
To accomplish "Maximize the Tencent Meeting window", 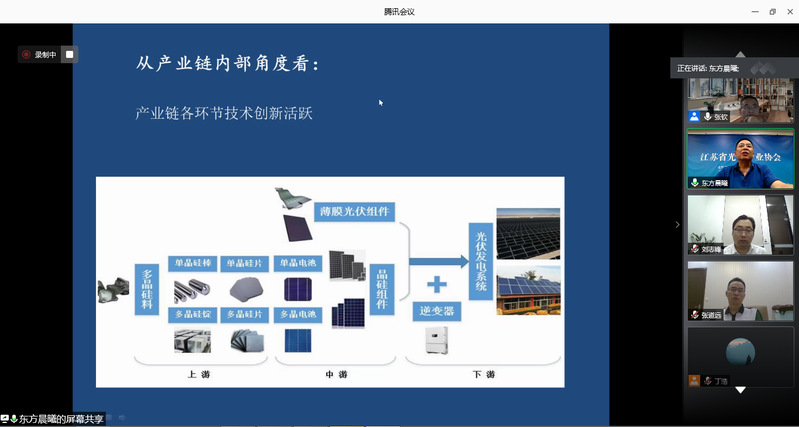I will pos(772,11).
